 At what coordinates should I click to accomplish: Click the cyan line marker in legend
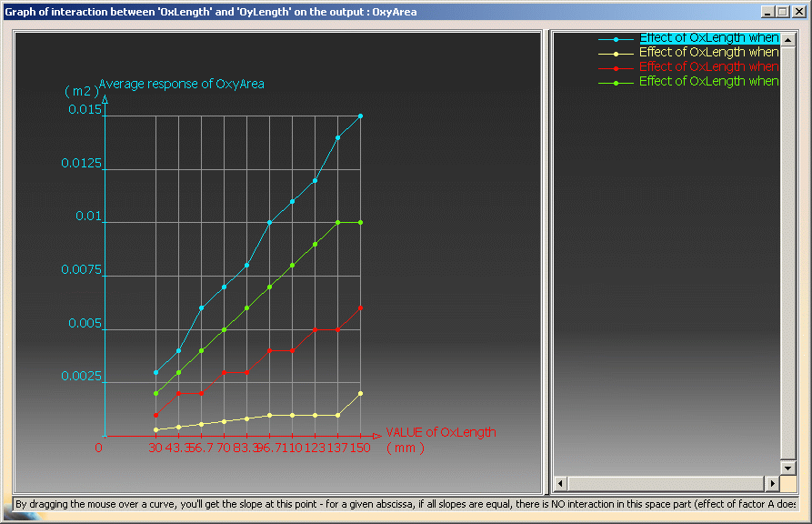[617, 39]
